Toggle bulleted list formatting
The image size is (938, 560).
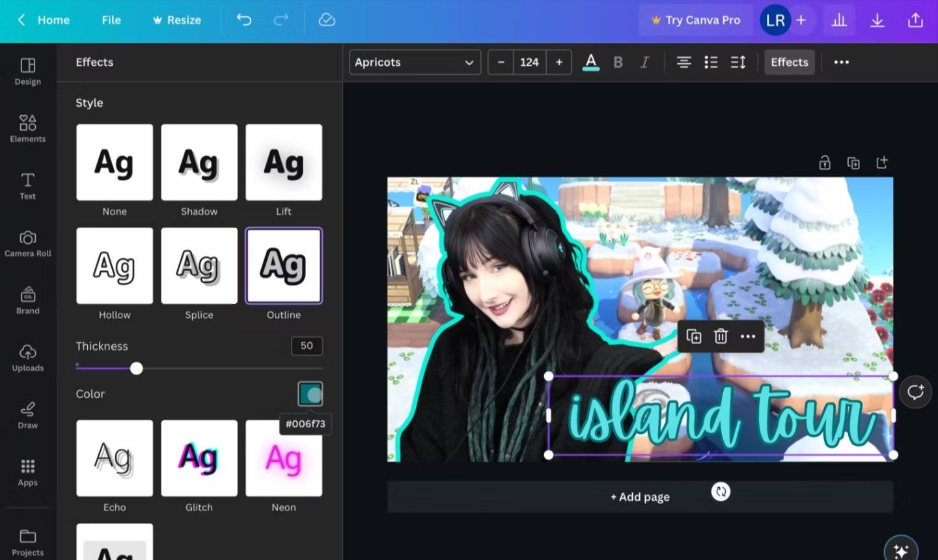(711, 62)
